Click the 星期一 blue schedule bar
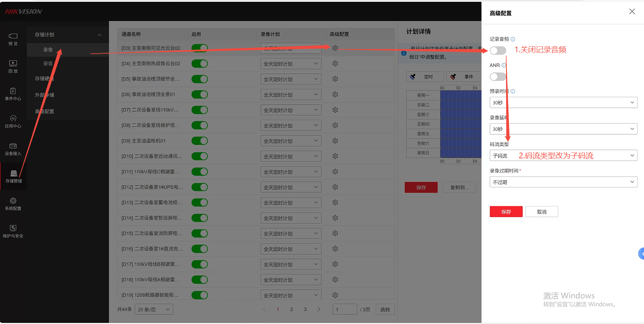This screenshot has width=644, height=324. click(460, 95)
